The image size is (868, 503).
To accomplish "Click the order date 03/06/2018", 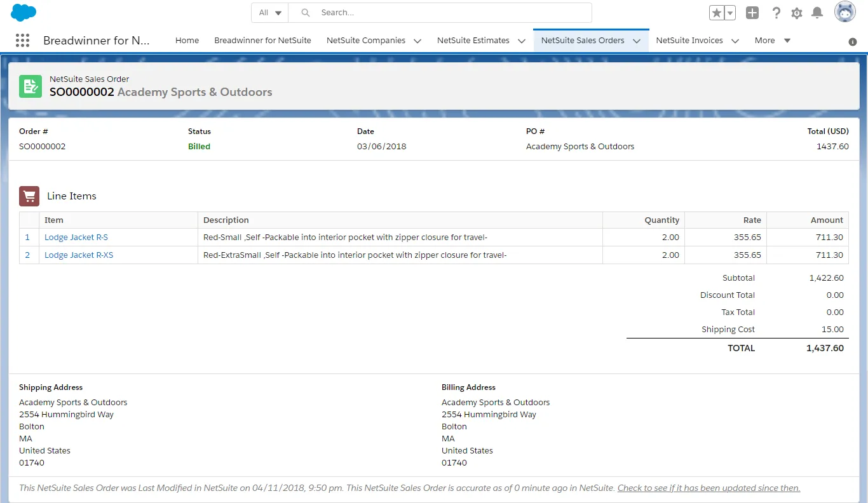I will click(381, 146).
